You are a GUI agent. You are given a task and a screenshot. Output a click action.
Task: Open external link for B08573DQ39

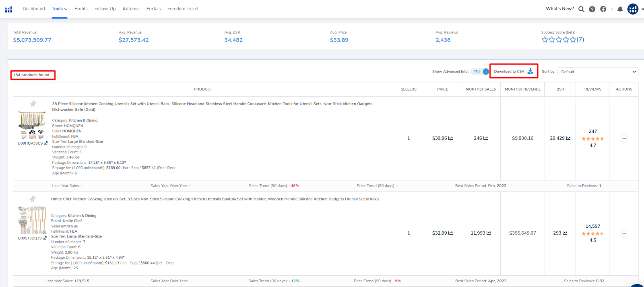tap(45, 238)
